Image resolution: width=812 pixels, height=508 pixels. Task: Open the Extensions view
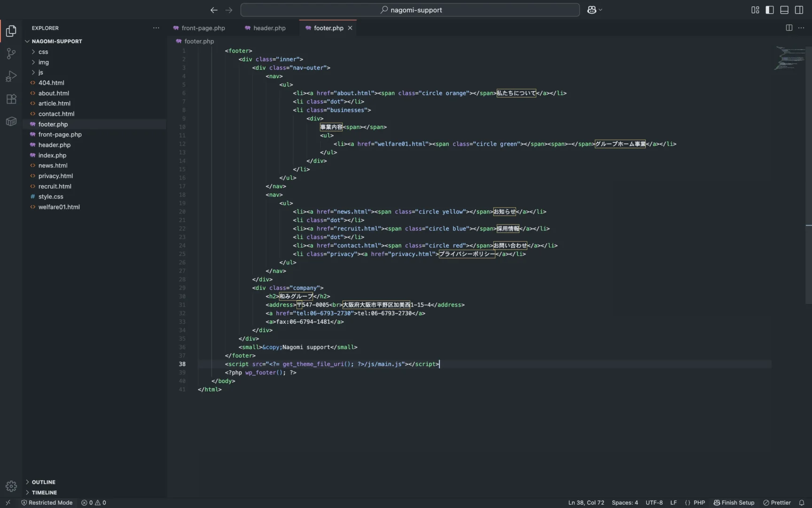[11, 99]
